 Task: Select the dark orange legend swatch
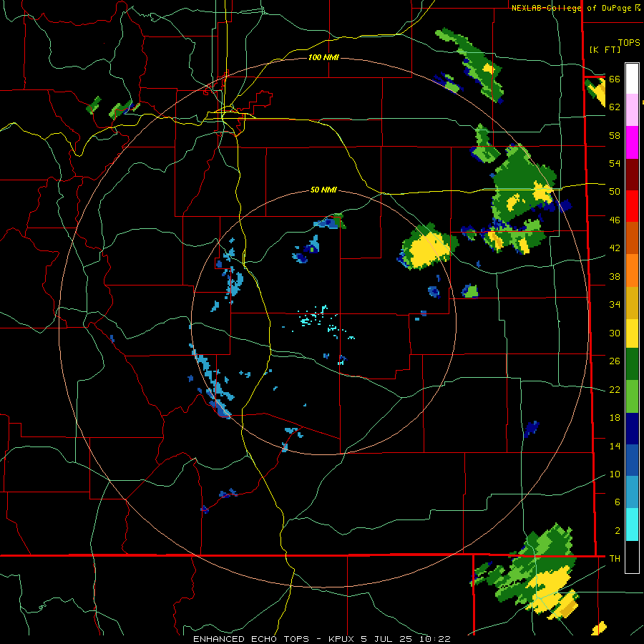coord(632,238)
